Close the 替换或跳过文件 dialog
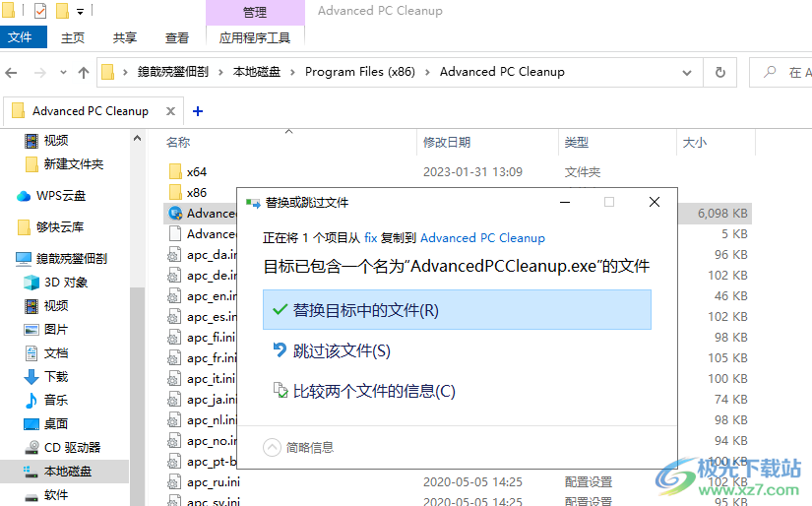812x506 pixels. click(655, 202)
